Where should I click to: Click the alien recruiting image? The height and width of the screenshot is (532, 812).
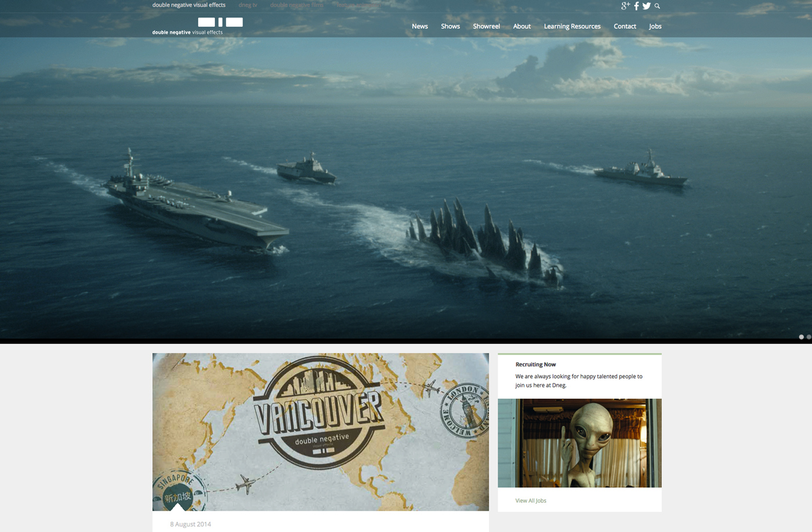tap(579, 443)
